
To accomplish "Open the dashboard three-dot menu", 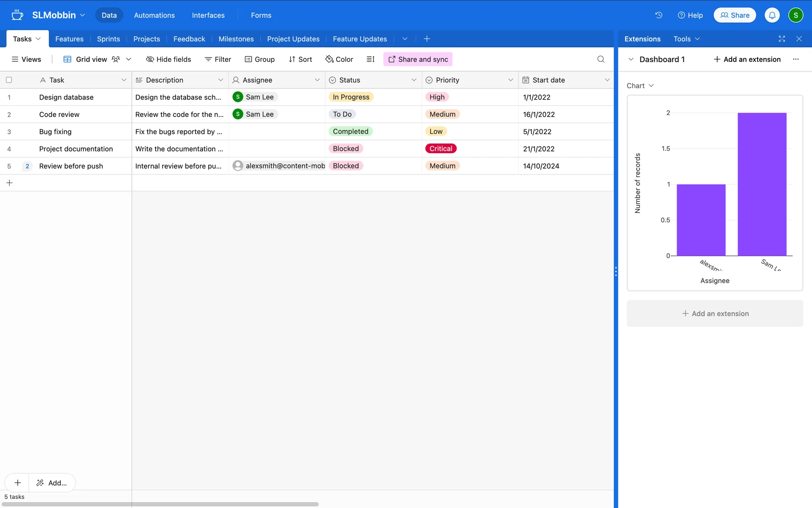I will coord(796,59).
